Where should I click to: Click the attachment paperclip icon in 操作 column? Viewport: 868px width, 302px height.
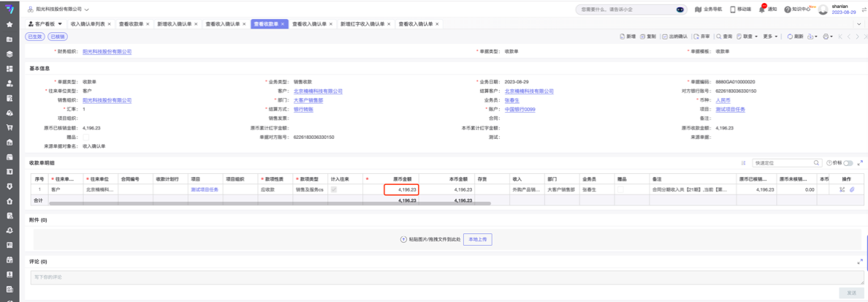pyautogui.click(x=851, y=189)
